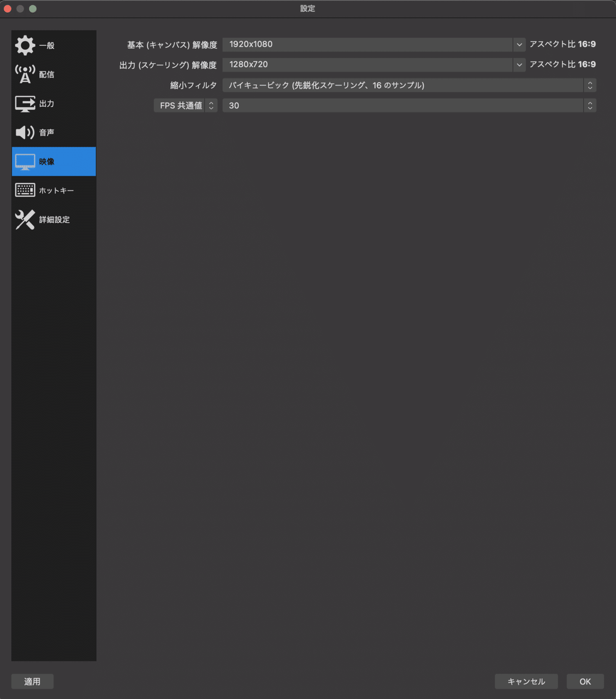616x699 pixels.
Task: Click the キャンセル (Cancel) button
Action: pyautogui.click(x=526, y=682)
